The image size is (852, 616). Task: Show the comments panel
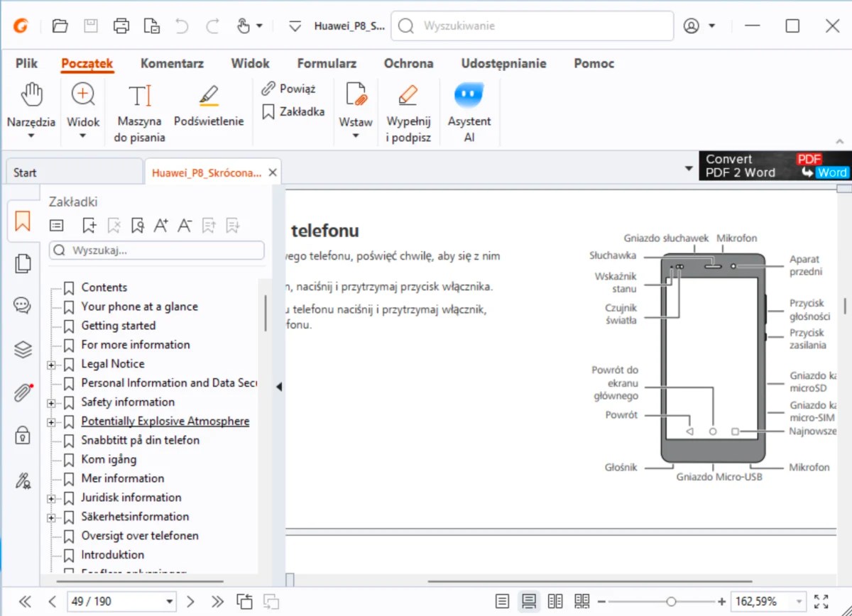tap(22, 306)
